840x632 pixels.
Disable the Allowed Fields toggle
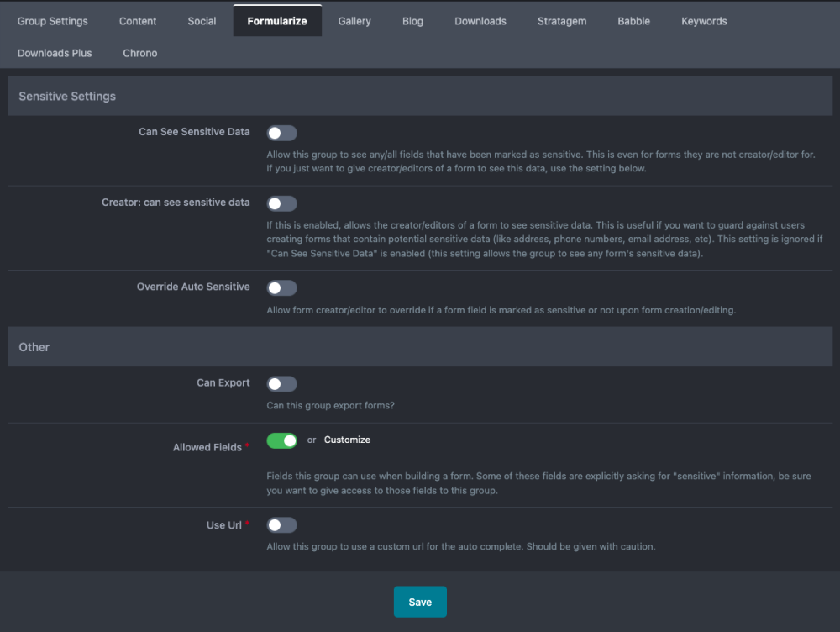coord(281,440)
